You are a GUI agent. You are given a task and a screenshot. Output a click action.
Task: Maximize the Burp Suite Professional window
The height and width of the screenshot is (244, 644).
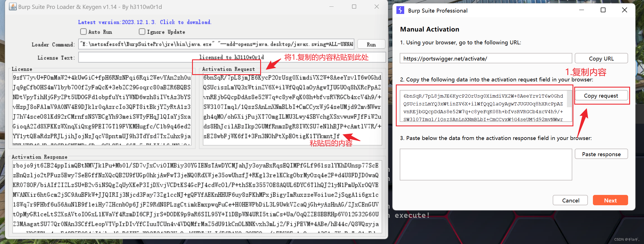(x=603, y=10)
